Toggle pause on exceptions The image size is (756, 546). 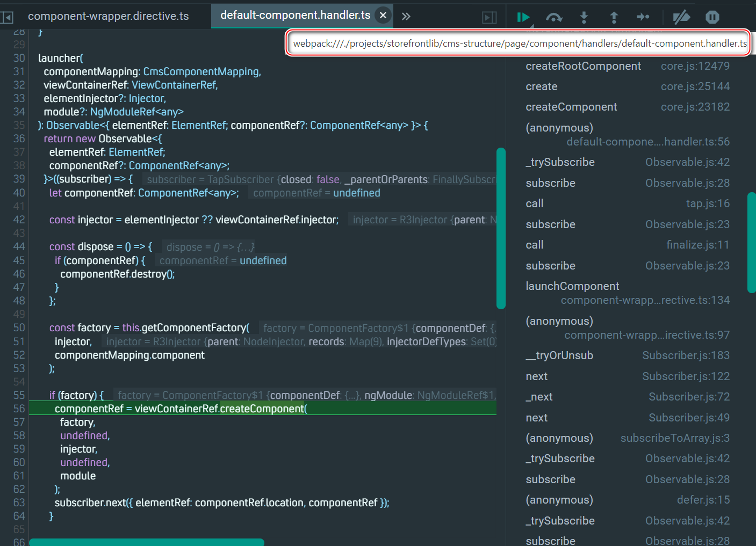tap(712, 17)
